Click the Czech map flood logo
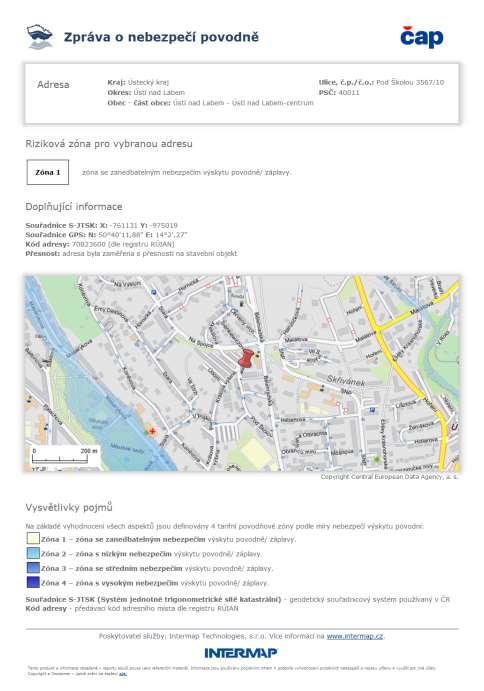 pyautogui.click(x=40, y=37)
